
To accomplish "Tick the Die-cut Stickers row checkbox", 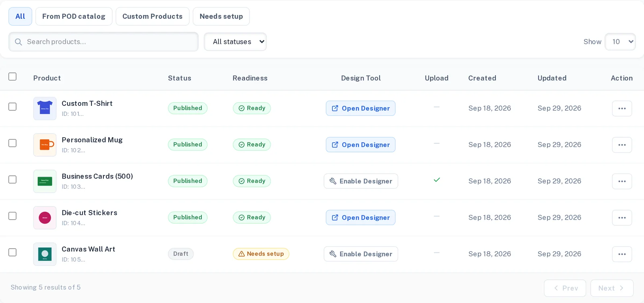I will coord(12,216).
